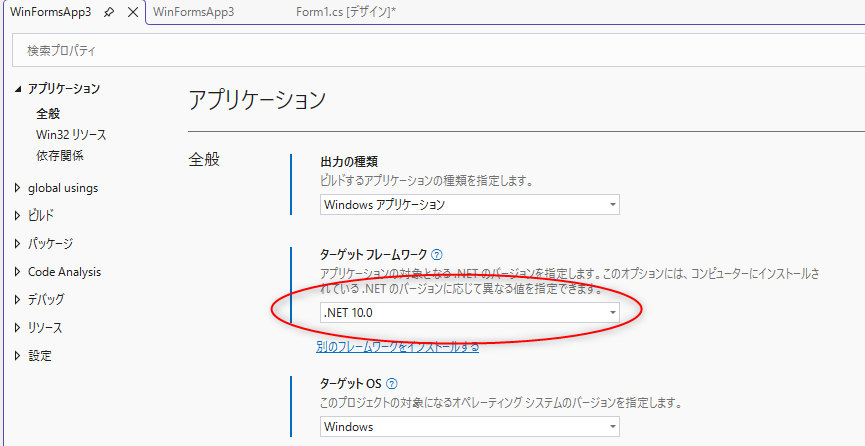The width and height of the screenshot is (865, 446).
Task: Close the active WinFormsApp3 properties tab
Action: pyautogui.click(x=133, y=13)
